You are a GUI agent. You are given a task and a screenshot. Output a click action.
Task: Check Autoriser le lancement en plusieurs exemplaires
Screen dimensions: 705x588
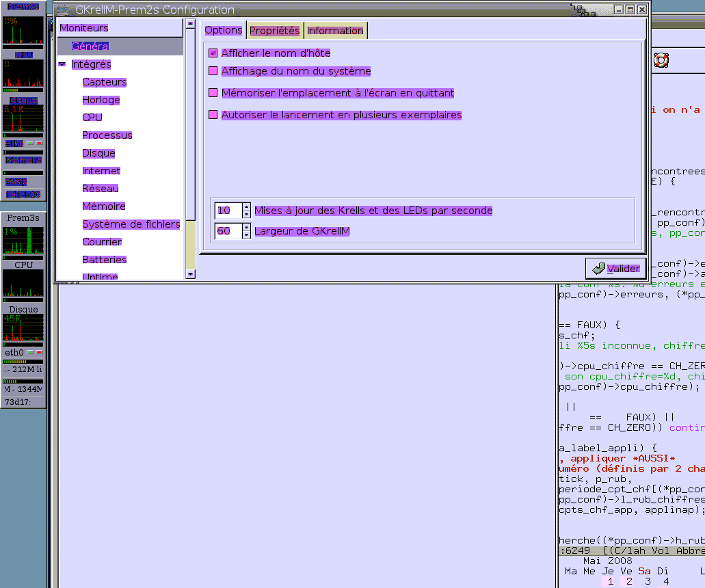pos(213,115)
